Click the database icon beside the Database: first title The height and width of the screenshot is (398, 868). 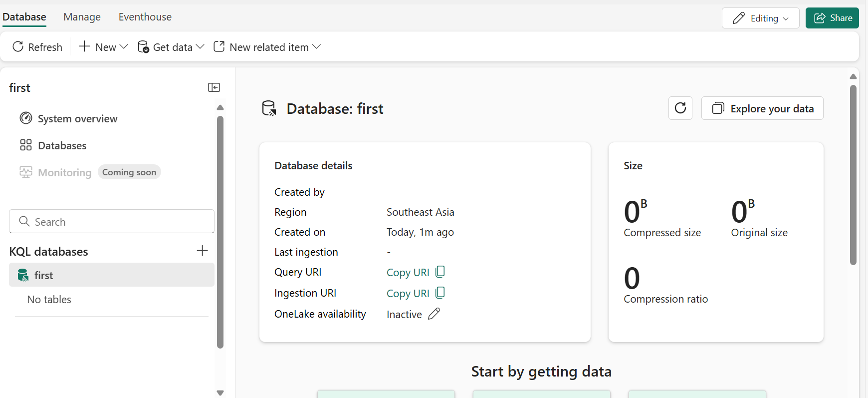(x=269, y=108)
